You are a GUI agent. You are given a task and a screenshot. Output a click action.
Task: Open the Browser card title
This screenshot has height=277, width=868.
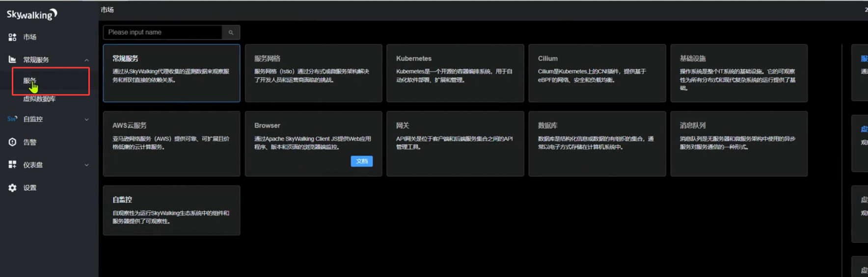point(267,126)
